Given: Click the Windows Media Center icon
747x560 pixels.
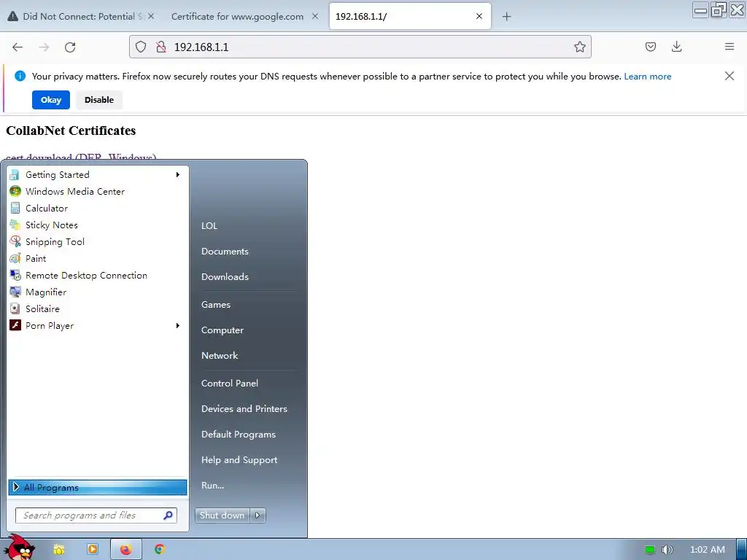Looking at the screenshot, I should 15,192.
